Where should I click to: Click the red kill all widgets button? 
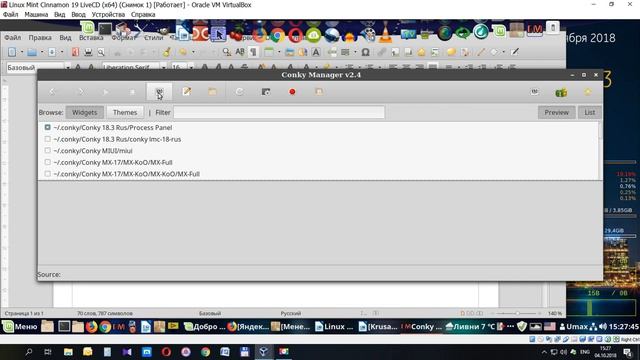[292, 92]
